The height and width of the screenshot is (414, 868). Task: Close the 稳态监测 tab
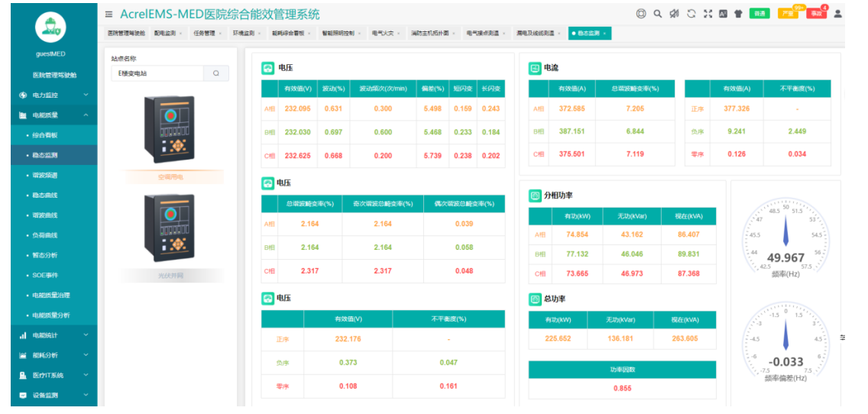(x=604, y=34)
